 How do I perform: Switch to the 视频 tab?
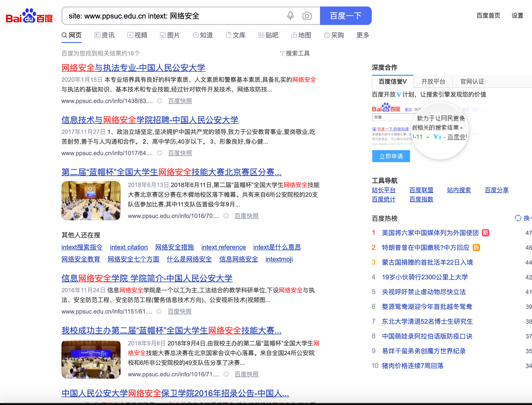[137, 35]
